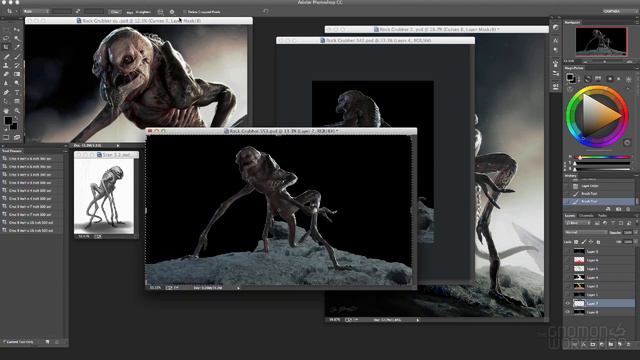
Task: Create a new layer icon
Action: 619,344
